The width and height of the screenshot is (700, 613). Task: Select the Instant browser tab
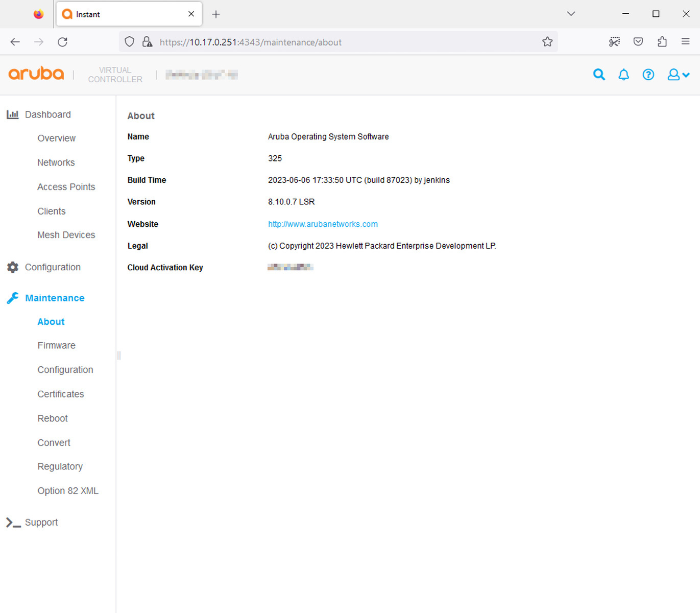[129, 14]
